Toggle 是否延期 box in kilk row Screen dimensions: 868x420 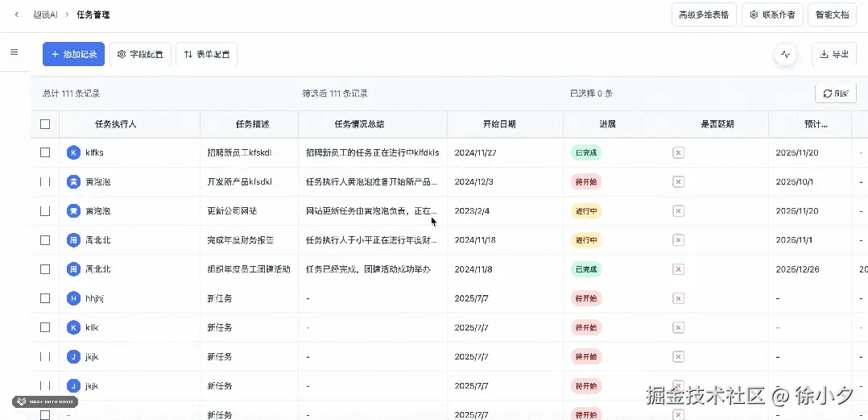[678, 327]
